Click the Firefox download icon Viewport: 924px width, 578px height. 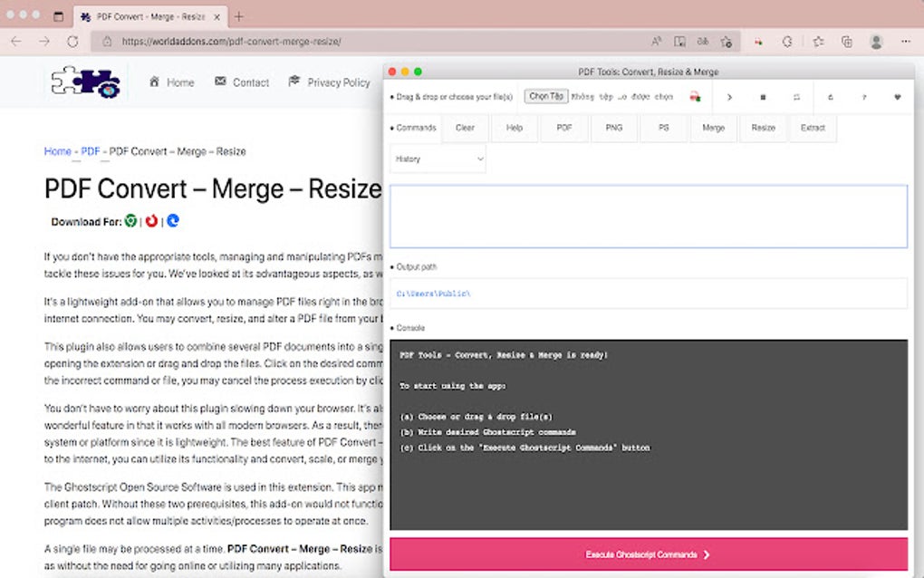(x=151, y=221)
